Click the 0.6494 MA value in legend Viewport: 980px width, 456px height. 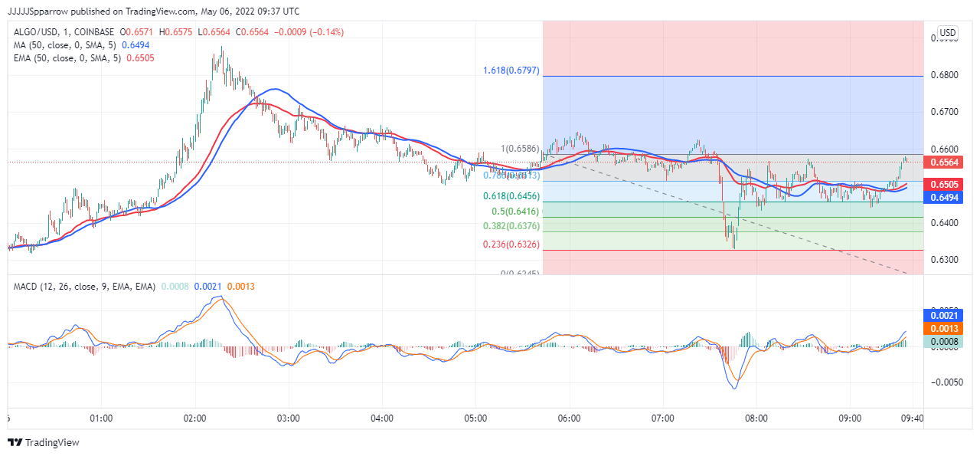coord(136,45)
